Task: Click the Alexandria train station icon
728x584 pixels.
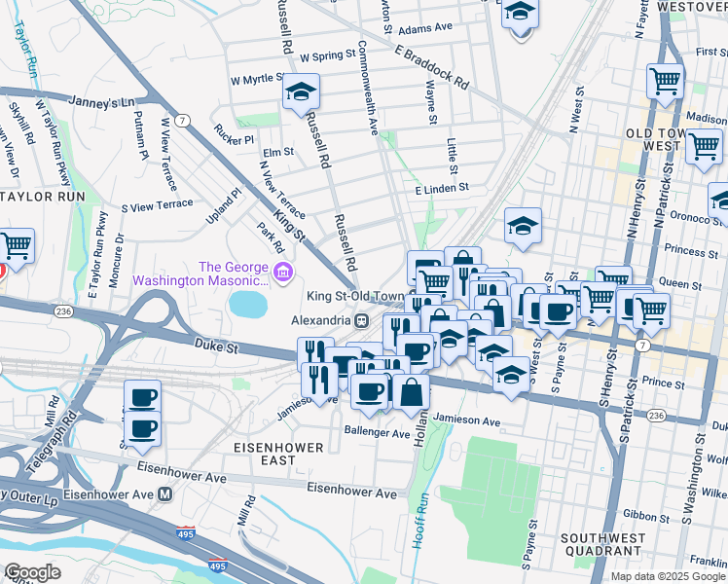Action: coord(362,320)
